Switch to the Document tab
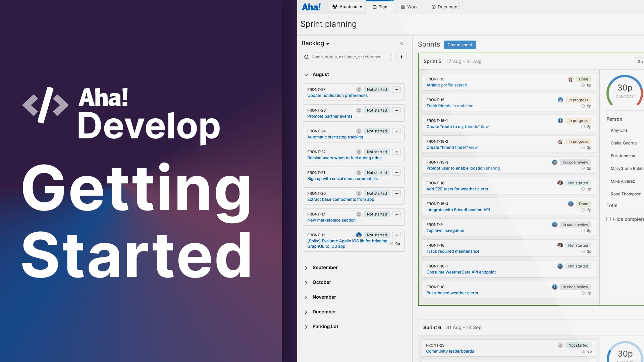Image resolution: width=644 pixels, height=362 pixels. [445, 7]
